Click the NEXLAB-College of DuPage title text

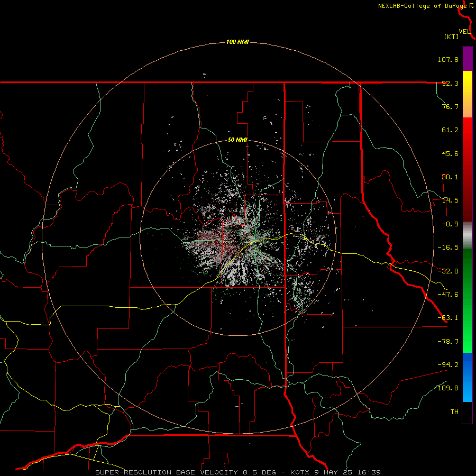(x=422, y=6)
